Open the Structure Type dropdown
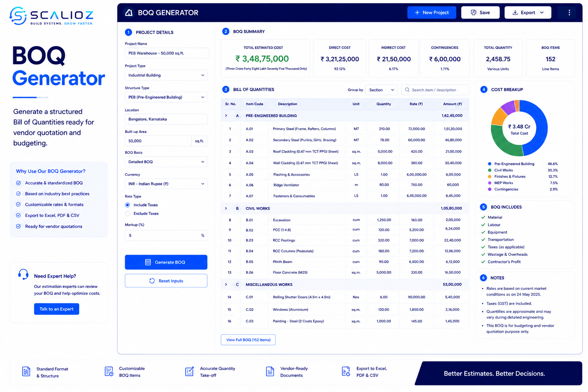 [166, 97]
